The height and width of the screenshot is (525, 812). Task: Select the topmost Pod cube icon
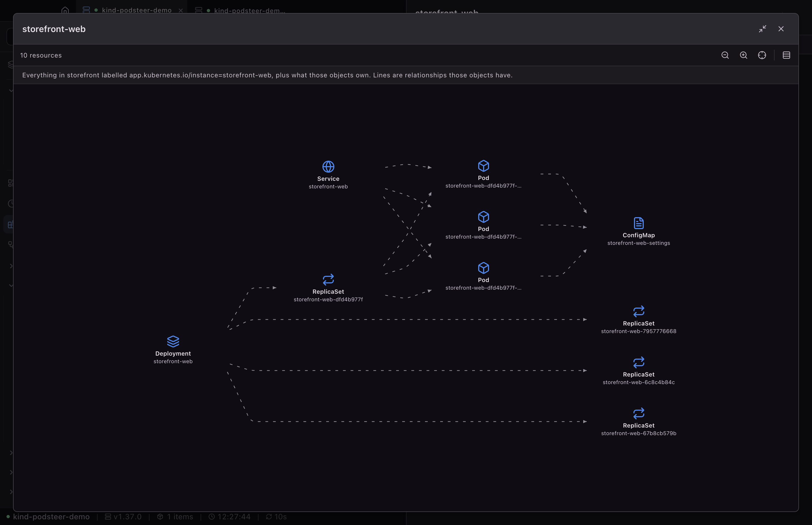point(483,166)
